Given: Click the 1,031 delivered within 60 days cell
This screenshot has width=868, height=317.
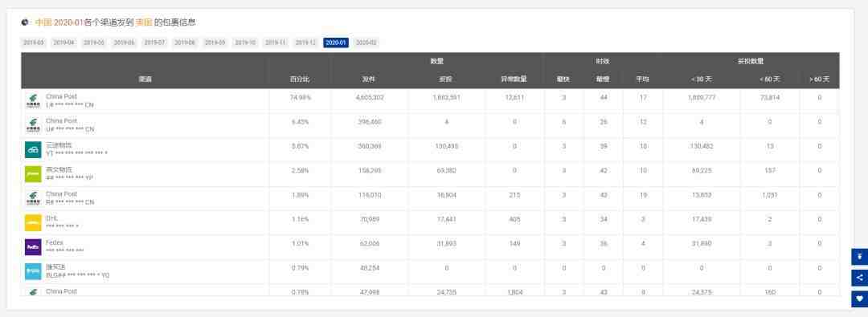Looking at the screenshot, I should pos(769,195).
